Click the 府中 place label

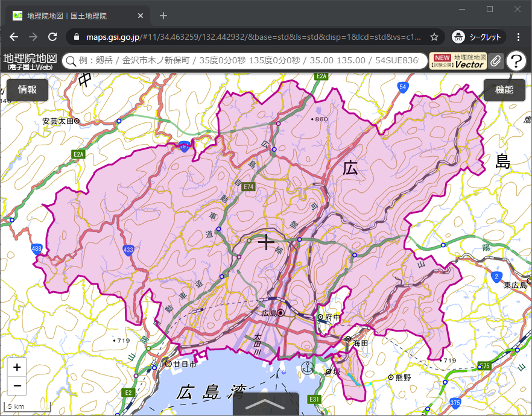[333, 317]
